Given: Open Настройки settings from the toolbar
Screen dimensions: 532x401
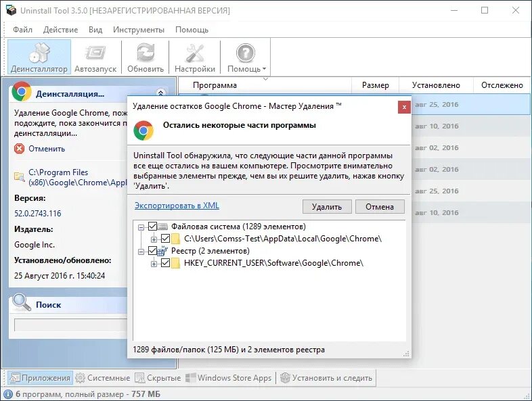Looking at the screenshot, I should click(x=195, y=57).
